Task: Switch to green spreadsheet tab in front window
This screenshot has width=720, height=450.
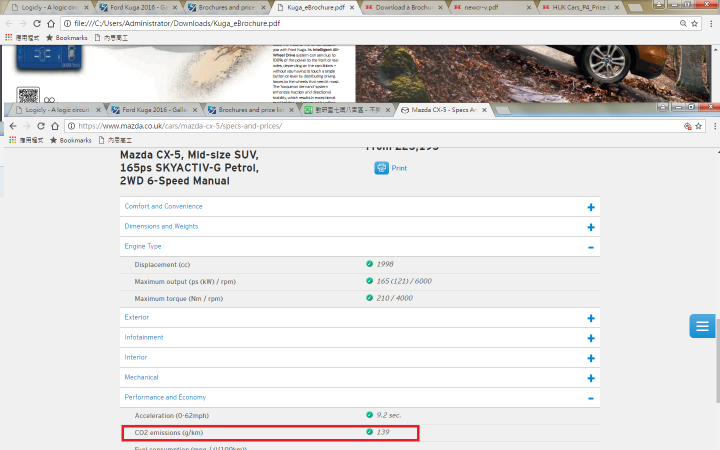Action: [347, 110]
